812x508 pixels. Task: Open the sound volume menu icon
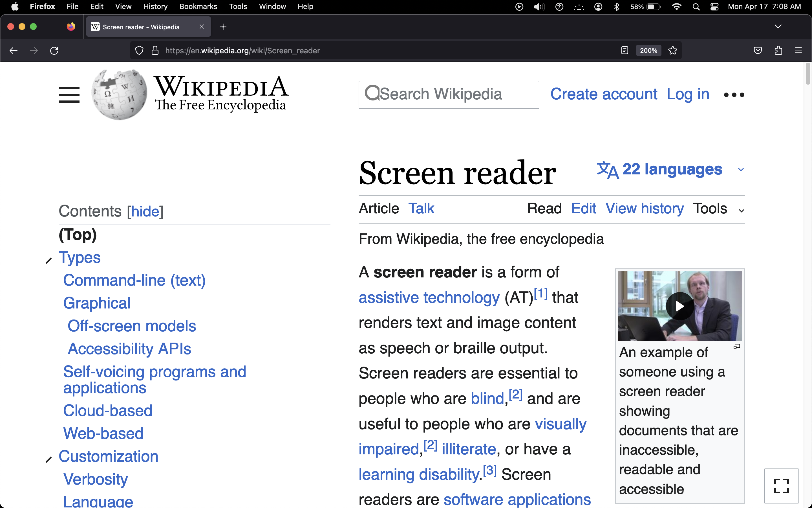(539, 7)
